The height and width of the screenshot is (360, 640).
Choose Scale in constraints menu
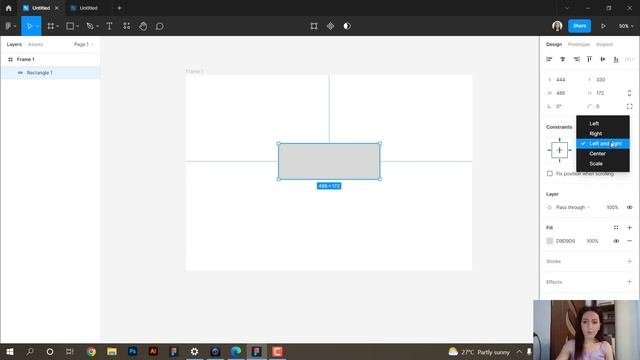click(x=603, y=164)
